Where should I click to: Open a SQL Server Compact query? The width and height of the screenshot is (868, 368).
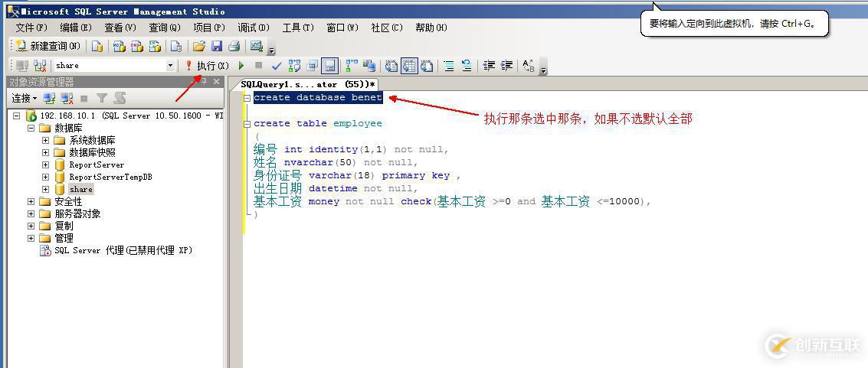coord(176,47)
